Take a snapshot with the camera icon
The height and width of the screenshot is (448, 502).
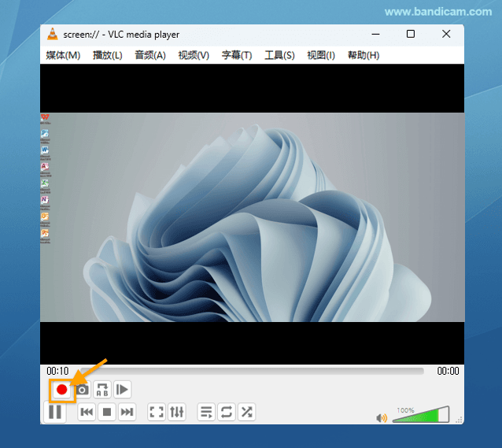[x=83, y=390]
